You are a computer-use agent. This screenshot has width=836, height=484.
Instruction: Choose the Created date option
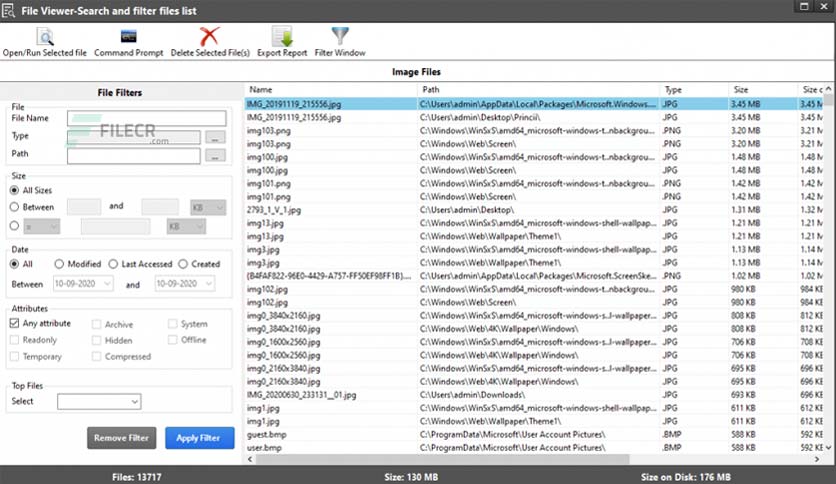click(x=183, y=264)
